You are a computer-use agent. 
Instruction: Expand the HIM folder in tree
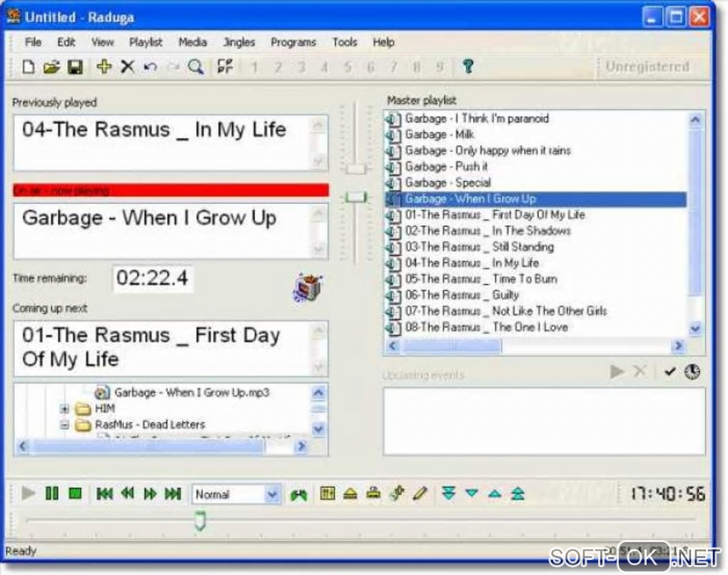[x=64, y=409]
